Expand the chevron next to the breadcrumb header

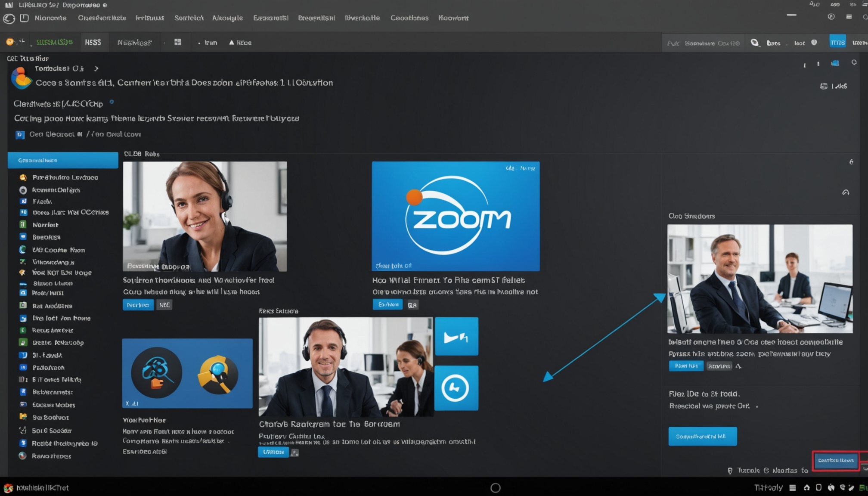point(96,68)
